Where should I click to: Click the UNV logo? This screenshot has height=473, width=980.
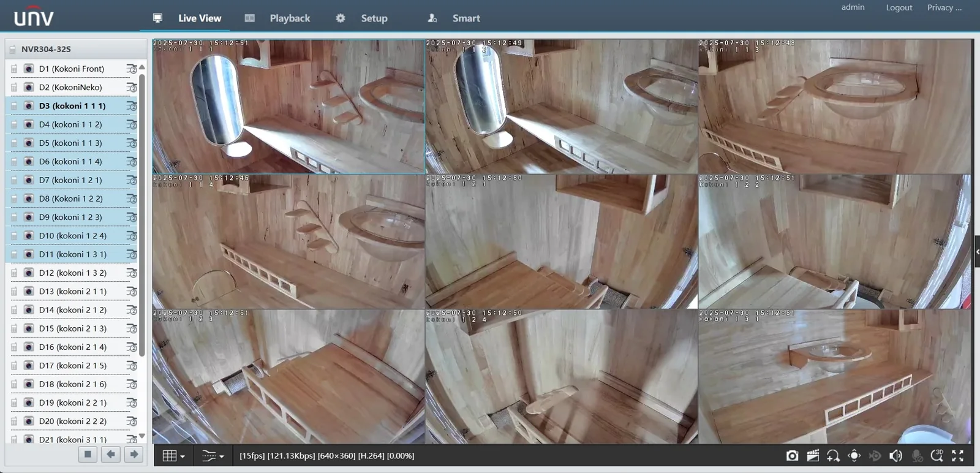point(34,17)
